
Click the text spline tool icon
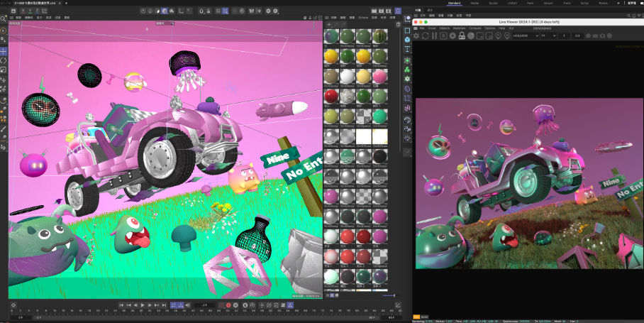pos(407,50)
